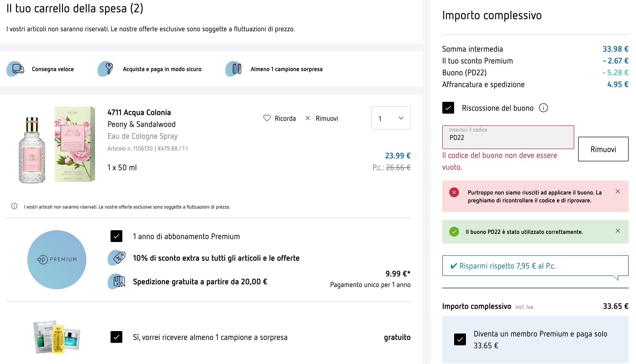Click the Consegna veloce label
Image resolution: width=636 pixels, height=364 pixels.
53,69
